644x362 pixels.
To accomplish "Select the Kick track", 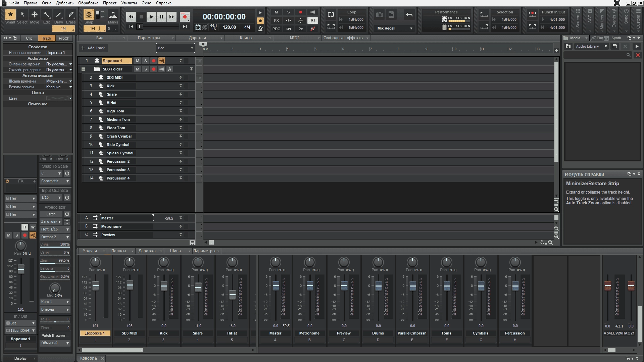I will [x=138, y=86].
